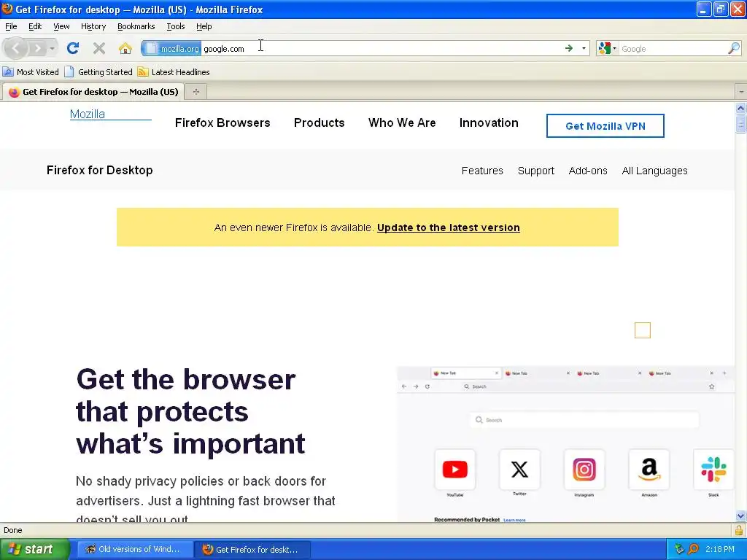Open the Bookmarks menu
The width and height of the screenshot is (747, 560).
136,26
